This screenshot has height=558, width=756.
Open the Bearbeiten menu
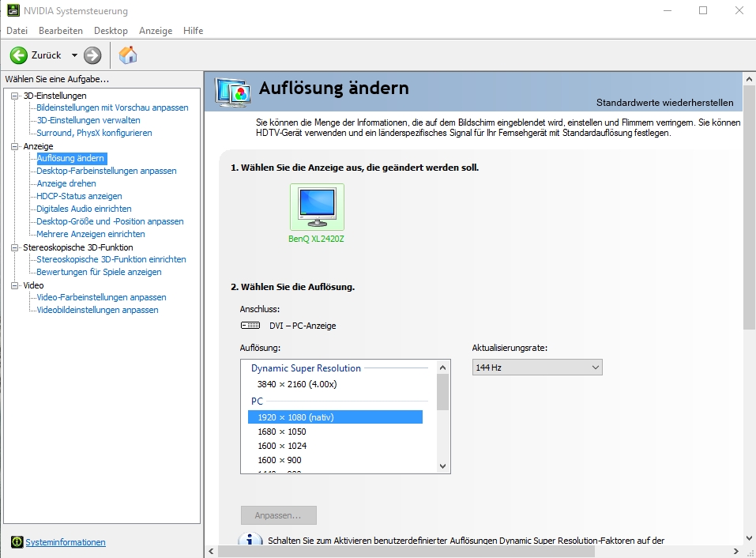click(61, 30)
